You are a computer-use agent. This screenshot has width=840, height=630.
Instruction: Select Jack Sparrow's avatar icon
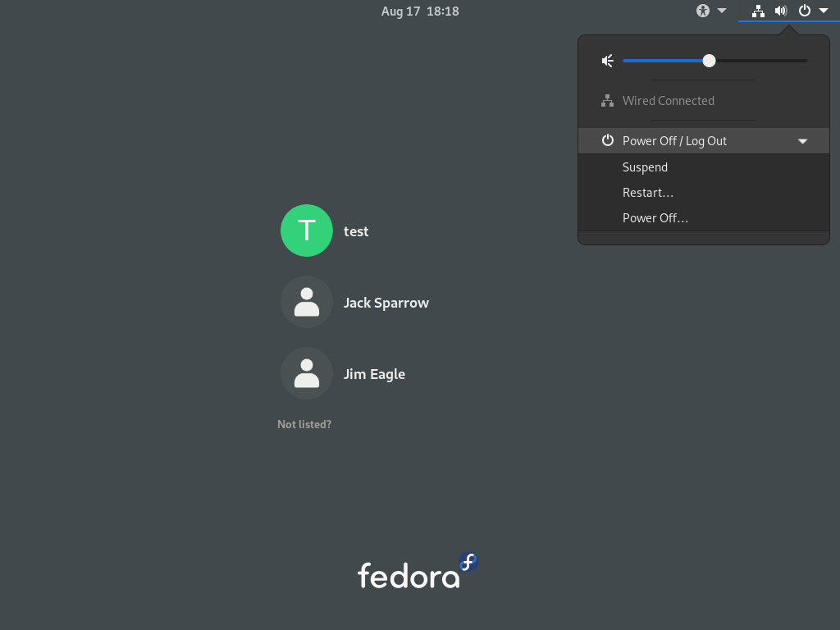point(307,302)
